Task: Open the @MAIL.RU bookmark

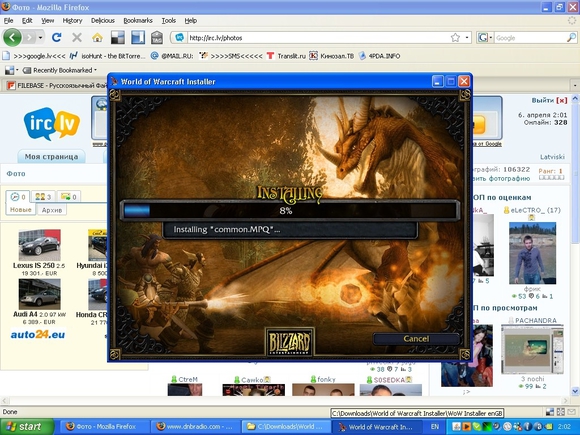Action: [172, 56]
